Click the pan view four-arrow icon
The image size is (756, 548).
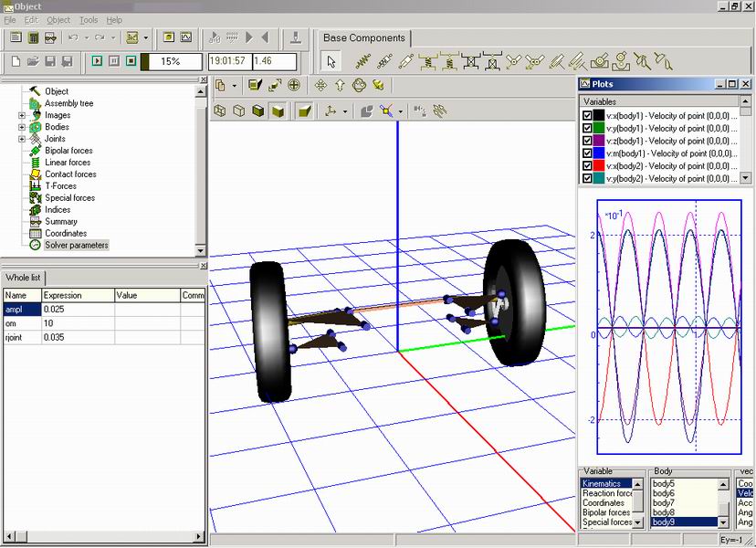coord(320,85)
